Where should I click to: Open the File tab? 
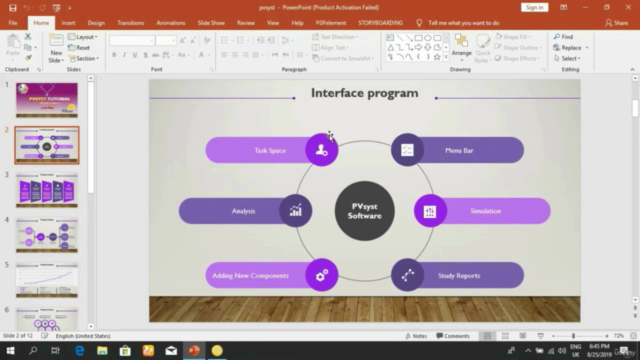coord(13,23)
